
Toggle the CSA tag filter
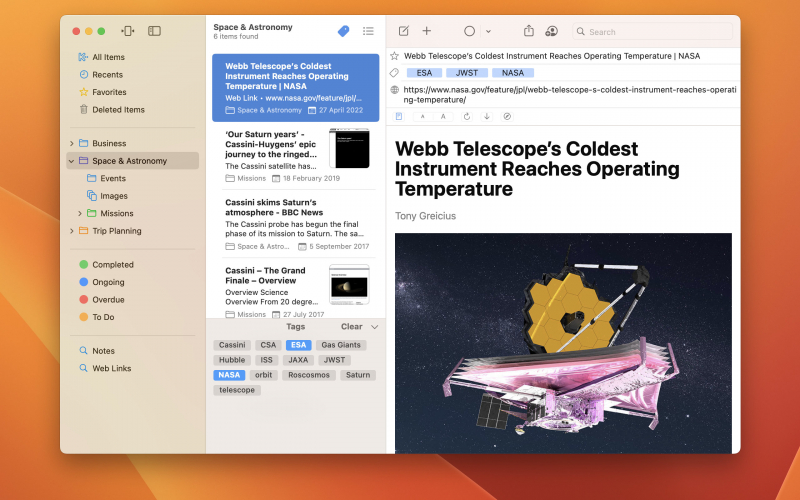[x=268, y=345]
